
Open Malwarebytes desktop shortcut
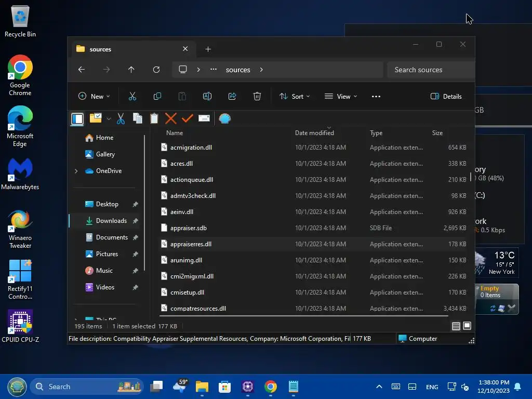point(20,174)
